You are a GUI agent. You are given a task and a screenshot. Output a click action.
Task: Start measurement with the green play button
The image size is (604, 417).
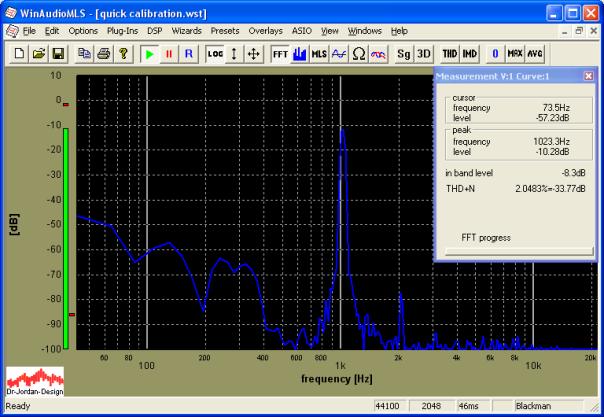coord(150,53)
